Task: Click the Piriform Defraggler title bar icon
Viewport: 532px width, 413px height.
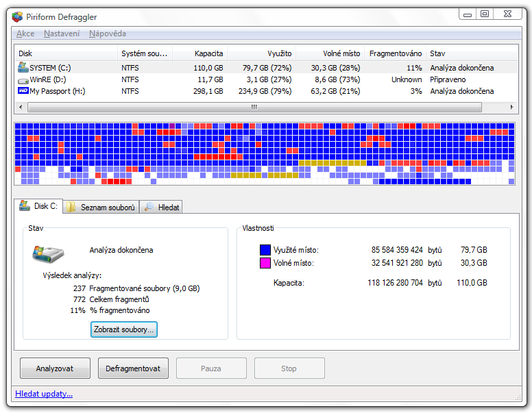Action: (x=17, y=17)
